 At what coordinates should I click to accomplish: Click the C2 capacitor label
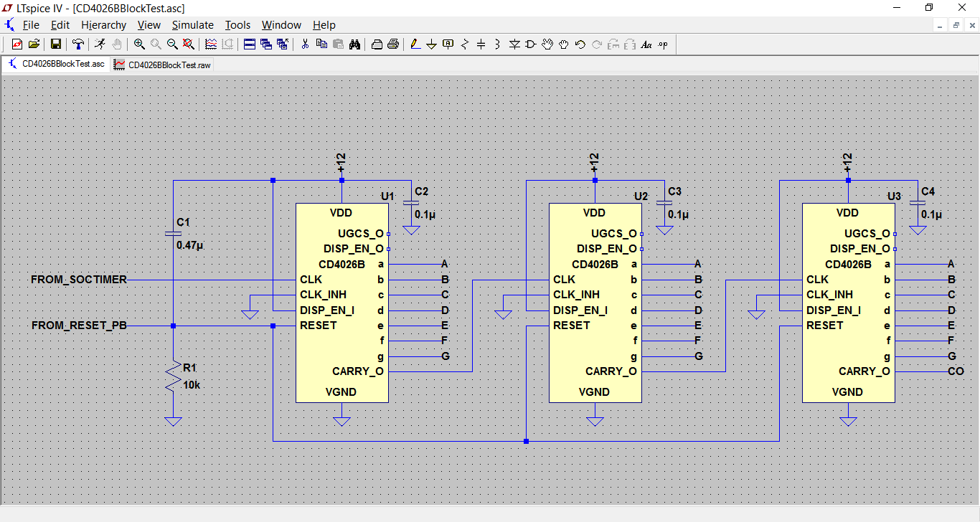421,191
